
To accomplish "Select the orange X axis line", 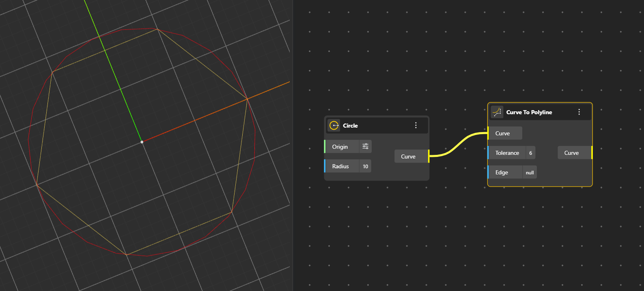I will pos(215,112).
